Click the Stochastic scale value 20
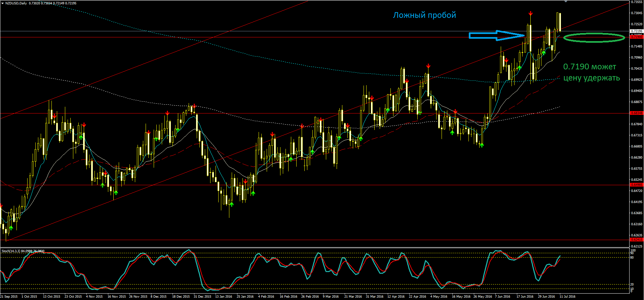Image resolution: width=644 pixels, height=300 pixels. point(632,285)
